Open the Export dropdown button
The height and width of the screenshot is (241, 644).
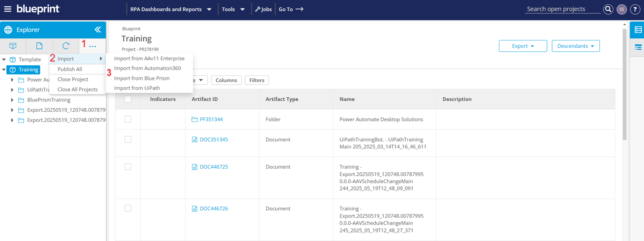(x=523, y=46)
